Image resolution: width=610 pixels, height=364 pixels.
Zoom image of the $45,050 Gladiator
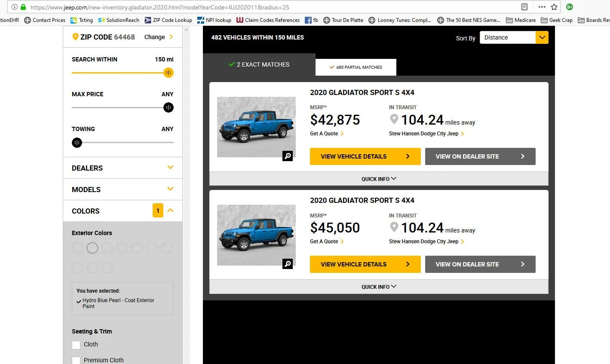pyautogui.click(x=288, y=264)
